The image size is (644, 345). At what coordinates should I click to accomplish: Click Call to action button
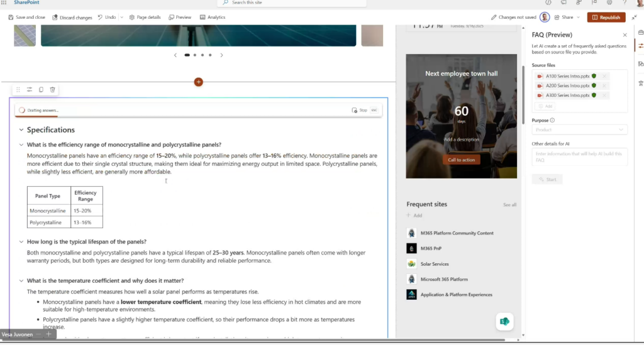461,160
